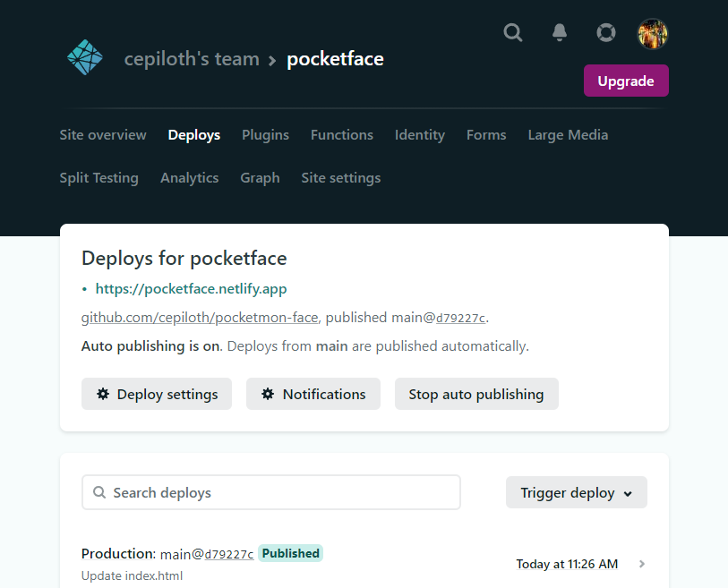The height and width of the screenshot is (588, 728).
Task: Focus the Search deploys field
Action: (x=271, y=492)
